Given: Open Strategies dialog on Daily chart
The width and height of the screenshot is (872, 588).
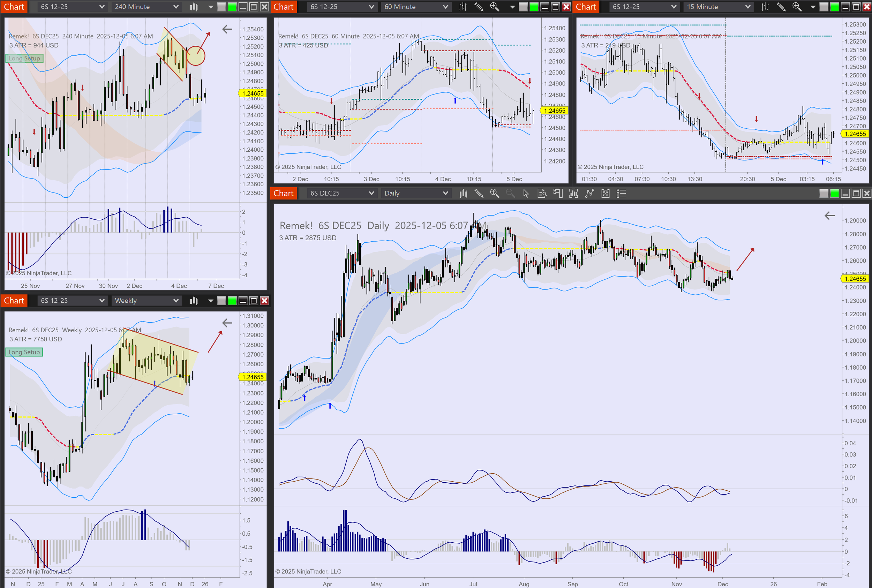Looking at the screenshot, I should pyautogui.click(x=589, y=194).
